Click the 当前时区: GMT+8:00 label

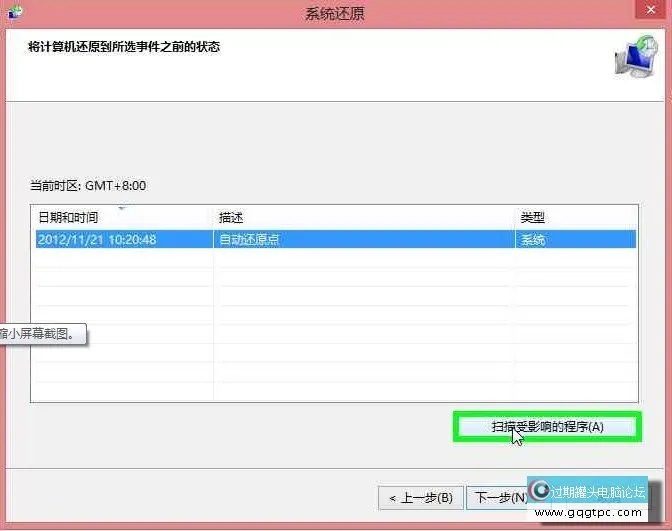point(88,186)
